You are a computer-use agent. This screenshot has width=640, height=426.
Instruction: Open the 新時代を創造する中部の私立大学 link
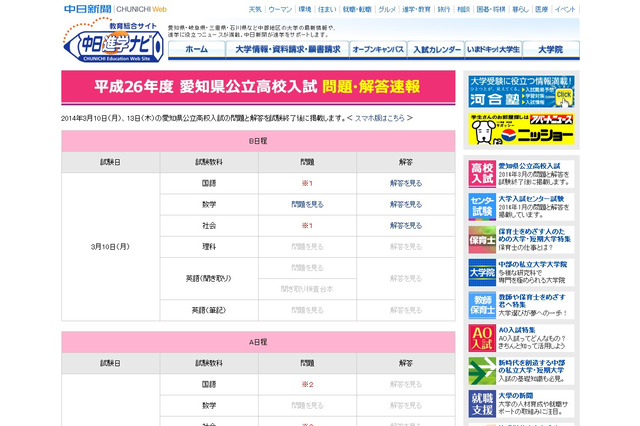[x=532, y=367]
